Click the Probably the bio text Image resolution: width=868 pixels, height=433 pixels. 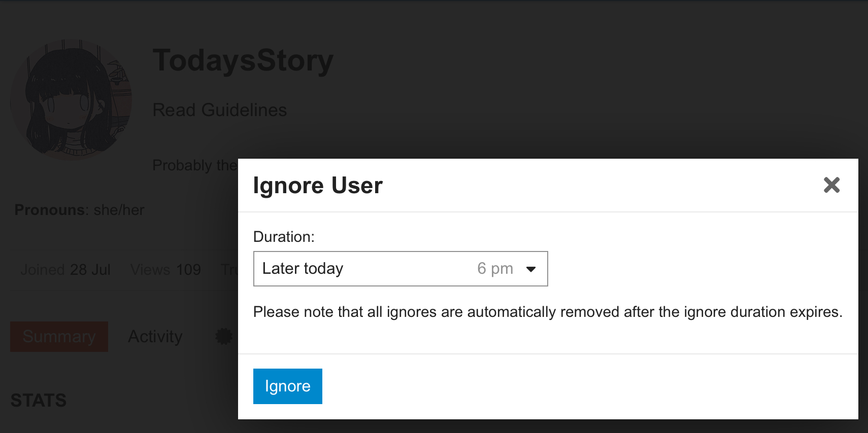tap(195, 165)
